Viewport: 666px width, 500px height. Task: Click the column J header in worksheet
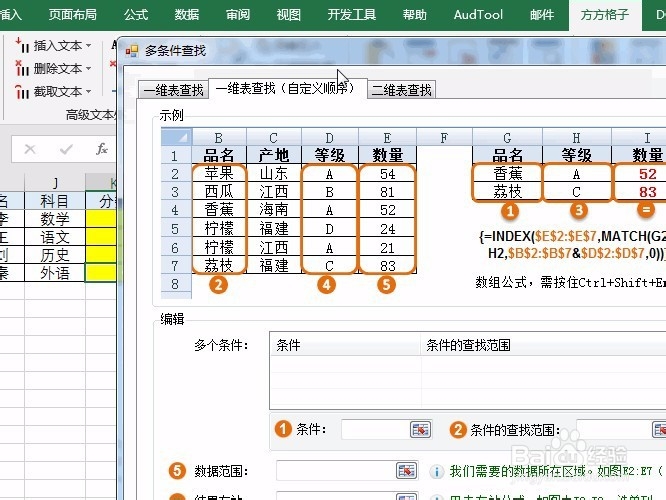(x=55, y=183)
